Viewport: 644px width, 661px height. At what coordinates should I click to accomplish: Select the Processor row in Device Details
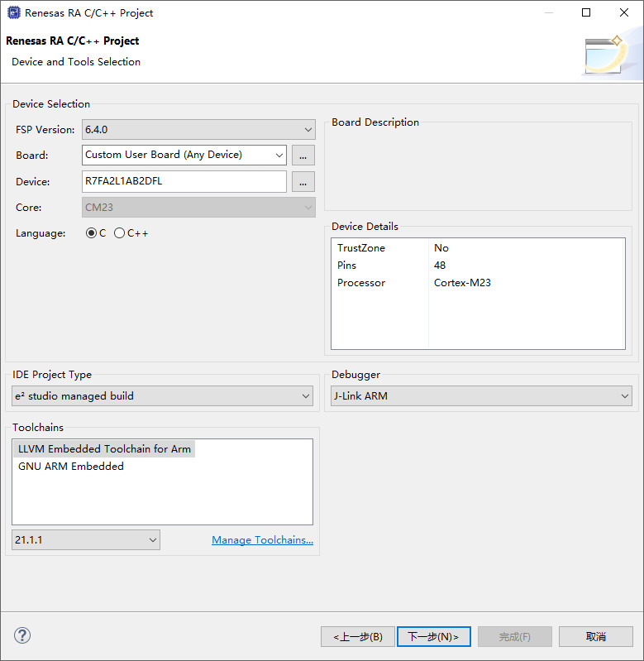pos(478,282)
